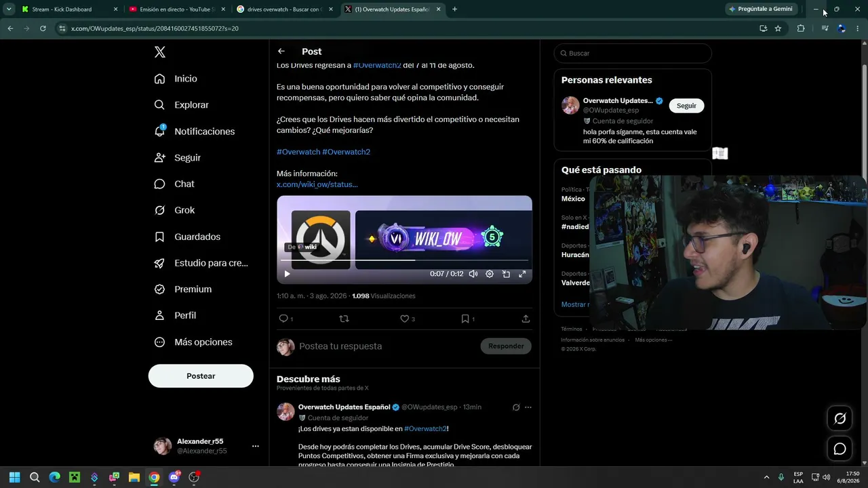Play the embedded video
The width and height of the screenshot is (868, 488).
(x=287, y=274)
